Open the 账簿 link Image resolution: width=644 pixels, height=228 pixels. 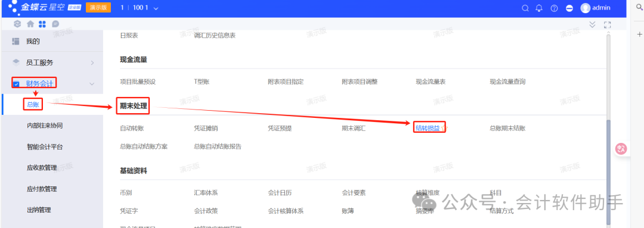(348, 211)
